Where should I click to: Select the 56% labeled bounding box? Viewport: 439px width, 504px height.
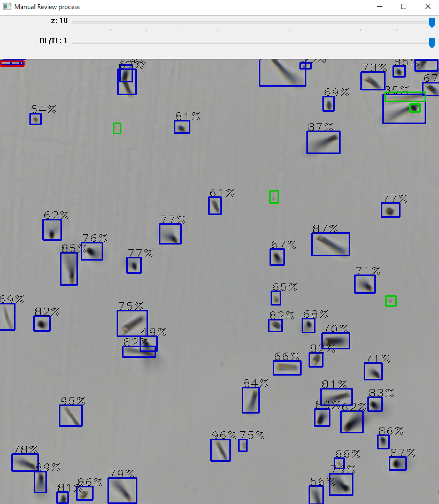click(316, 495)
